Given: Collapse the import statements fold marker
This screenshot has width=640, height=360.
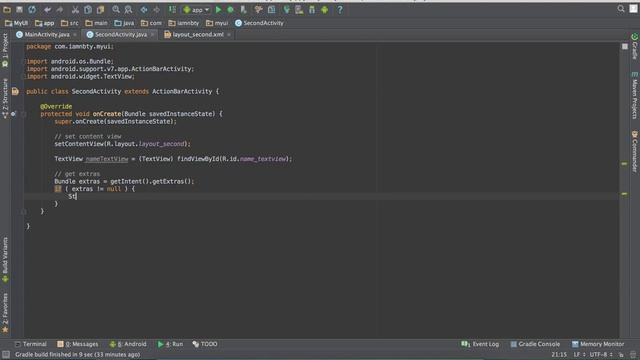Looking at the screenshot, I should pyautogui.click(x=23, y=61).
